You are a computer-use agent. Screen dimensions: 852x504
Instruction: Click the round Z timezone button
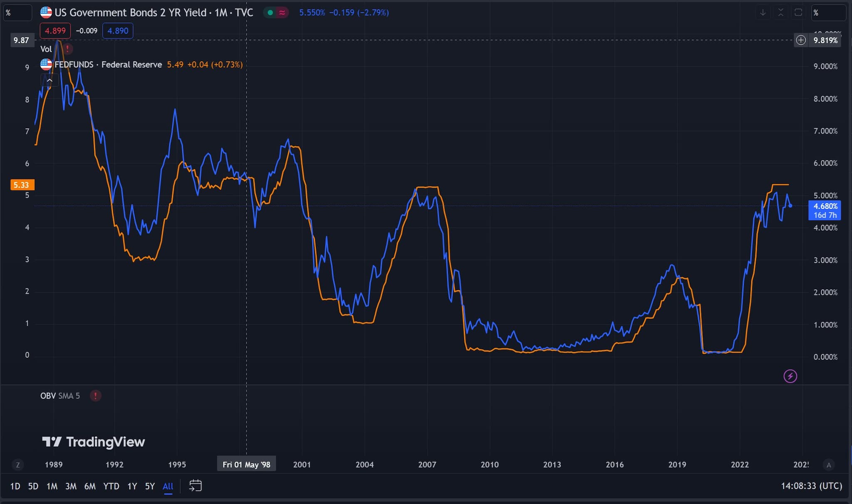pos(17,465)
